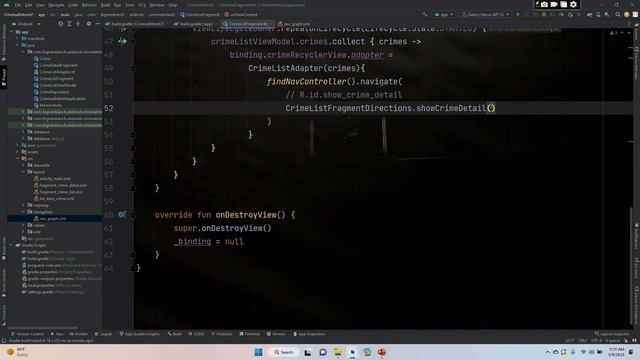Click the override gutter icon on line 60
Screen dimensions: 640x360
click(x=122, y=215)
